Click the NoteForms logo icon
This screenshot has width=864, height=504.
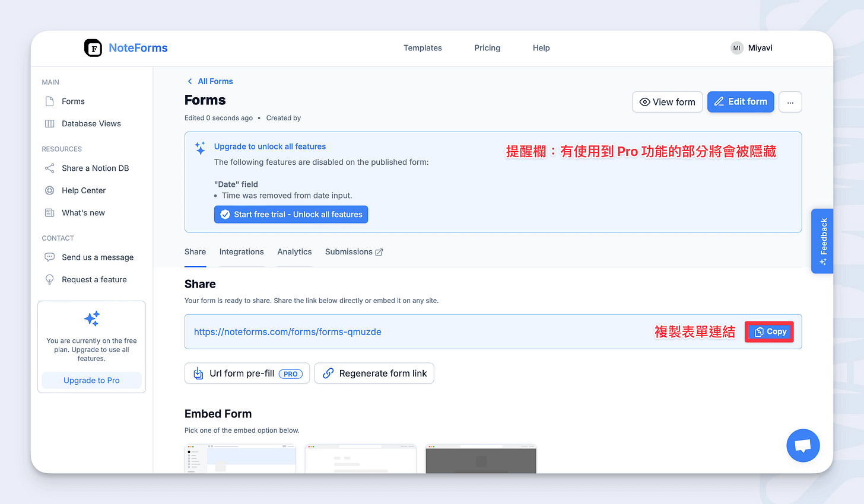[x=93, y=48]
